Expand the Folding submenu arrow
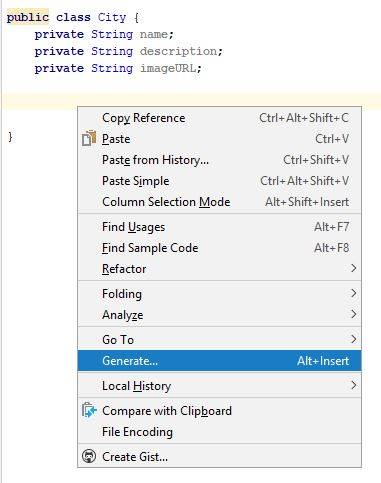 coord(353,293)
